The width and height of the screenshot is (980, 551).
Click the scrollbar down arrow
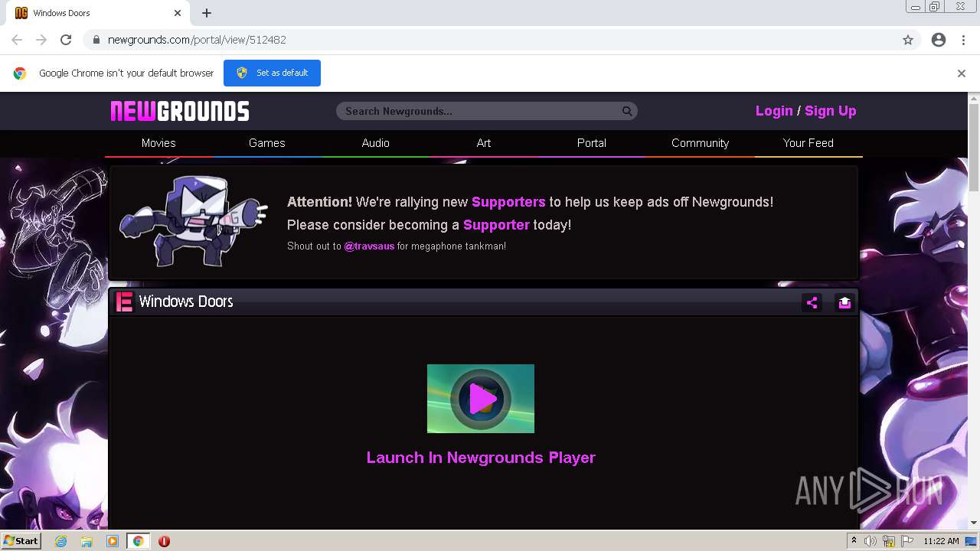click(x=974, y=523)
